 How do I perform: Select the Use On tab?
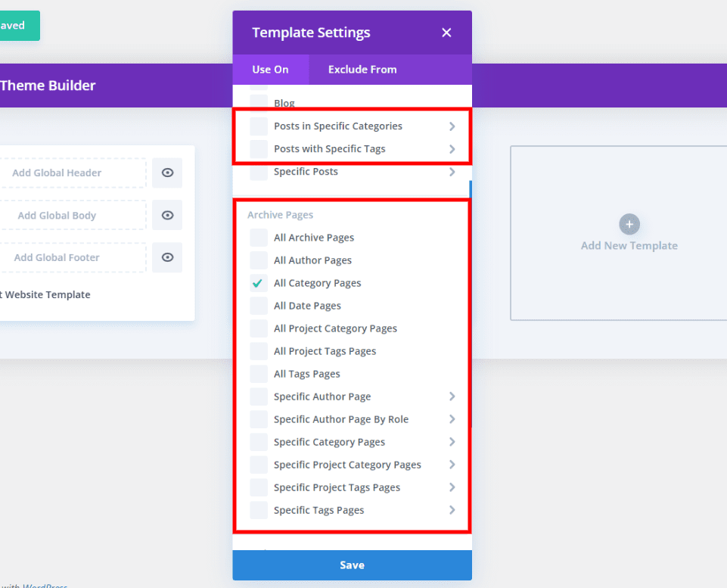point(270,69)
